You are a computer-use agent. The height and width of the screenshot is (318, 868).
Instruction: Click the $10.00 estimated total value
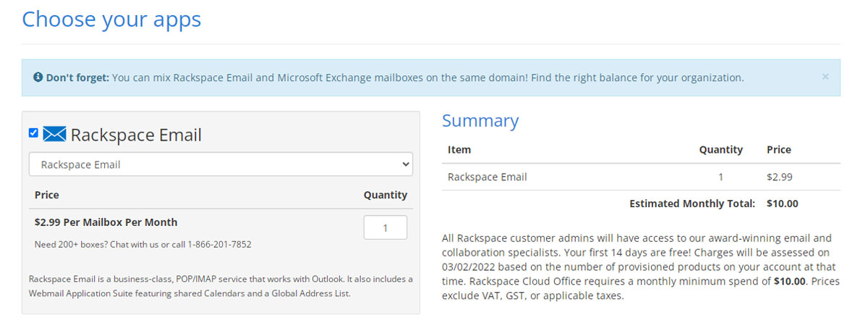[783, 204]
